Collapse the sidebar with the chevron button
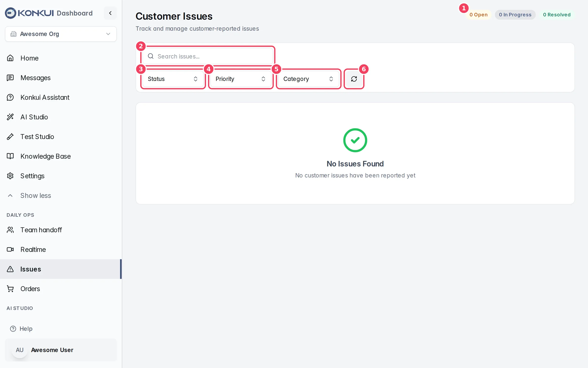This screenshot has height=368, width=588. 110,13
